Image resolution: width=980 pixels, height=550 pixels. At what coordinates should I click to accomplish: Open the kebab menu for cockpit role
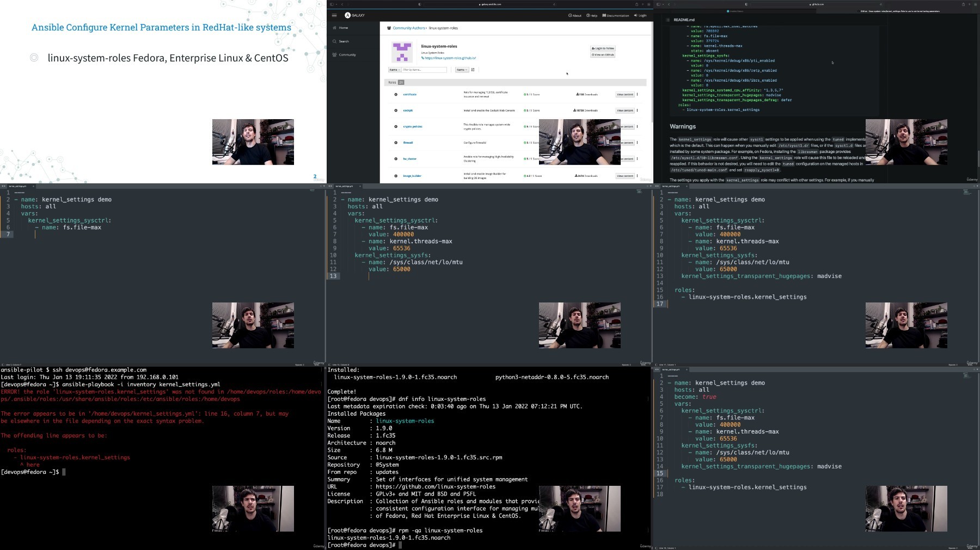click(638, 110)
